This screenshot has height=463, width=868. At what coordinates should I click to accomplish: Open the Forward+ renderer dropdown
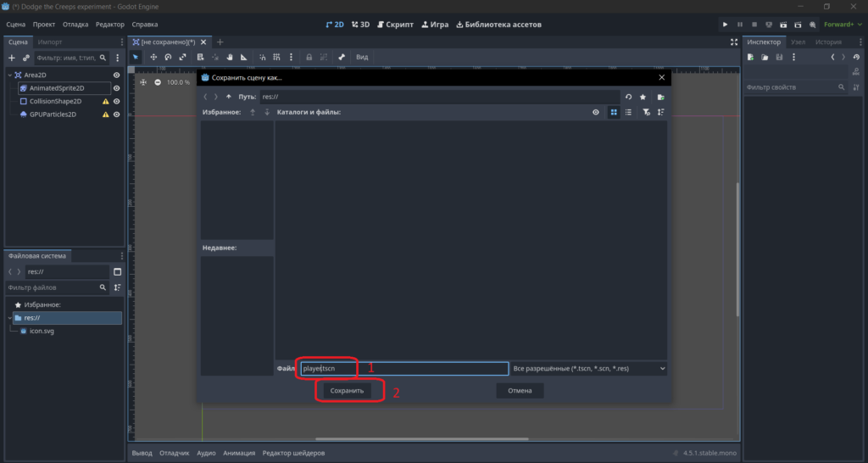tap(843, 25)
